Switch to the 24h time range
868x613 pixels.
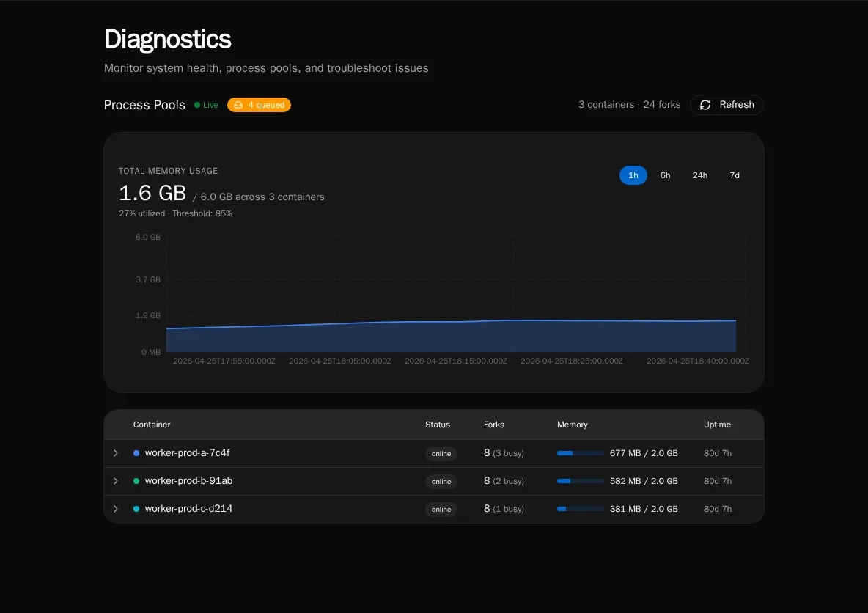[x=699, y=175]
